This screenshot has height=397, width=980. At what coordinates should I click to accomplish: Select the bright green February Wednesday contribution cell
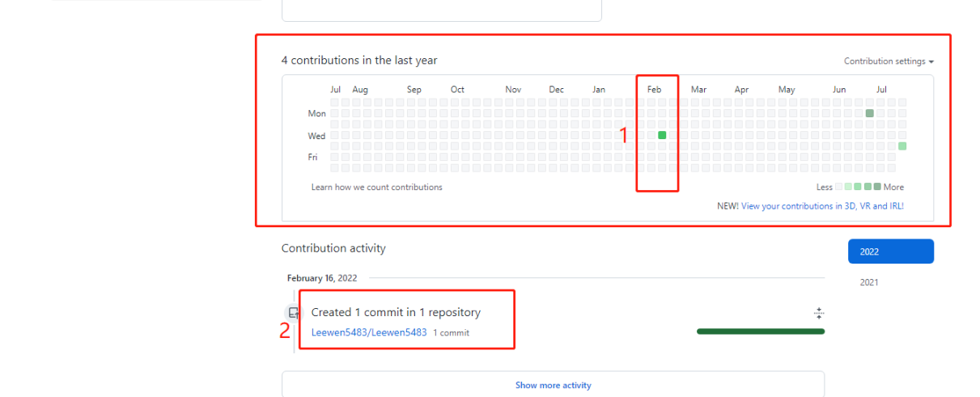click(x=662, y=135)
